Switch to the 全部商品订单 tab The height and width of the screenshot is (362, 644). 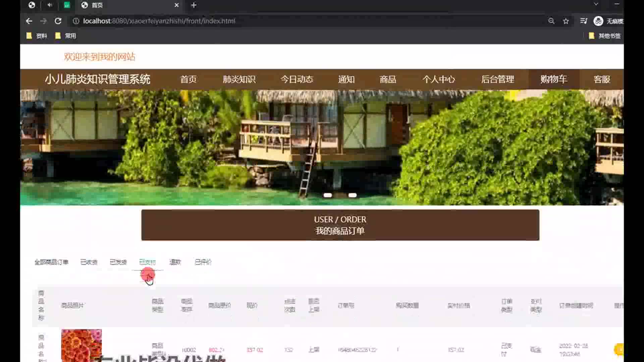[x=51, y=262]
